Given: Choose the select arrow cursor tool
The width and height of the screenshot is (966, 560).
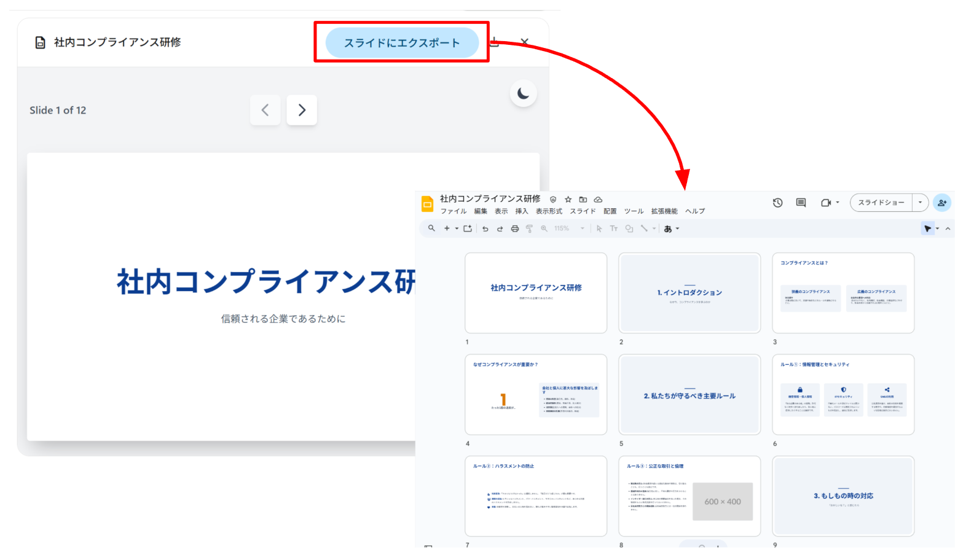Looking at the screenshot, I should (599, 228).
